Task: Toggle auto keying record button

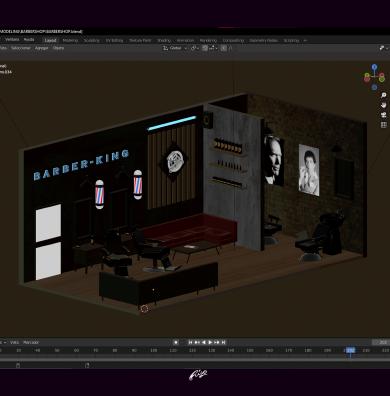Action: click(176, 342)
